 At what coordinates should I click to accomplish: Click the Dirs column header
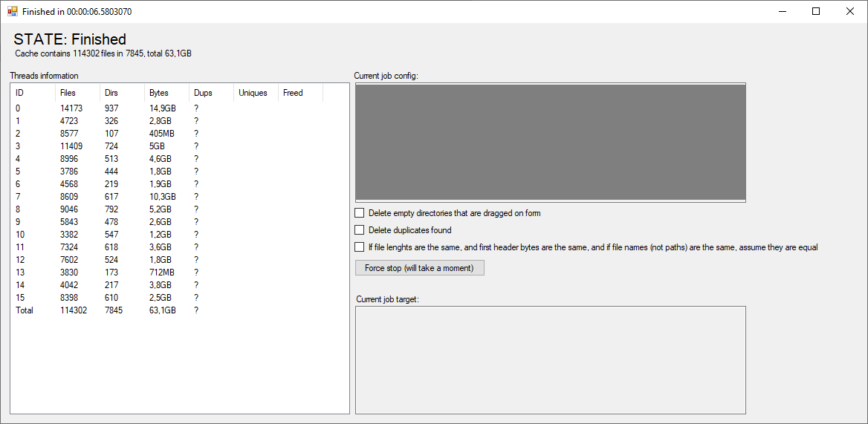tap(122, 93)
